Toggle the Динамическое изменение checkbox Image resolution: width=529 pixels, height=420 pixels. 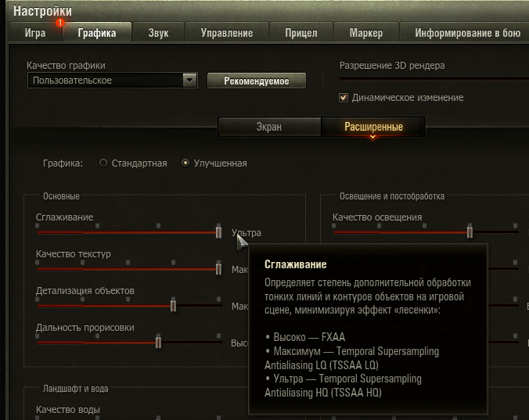click(x=344, y=98)
